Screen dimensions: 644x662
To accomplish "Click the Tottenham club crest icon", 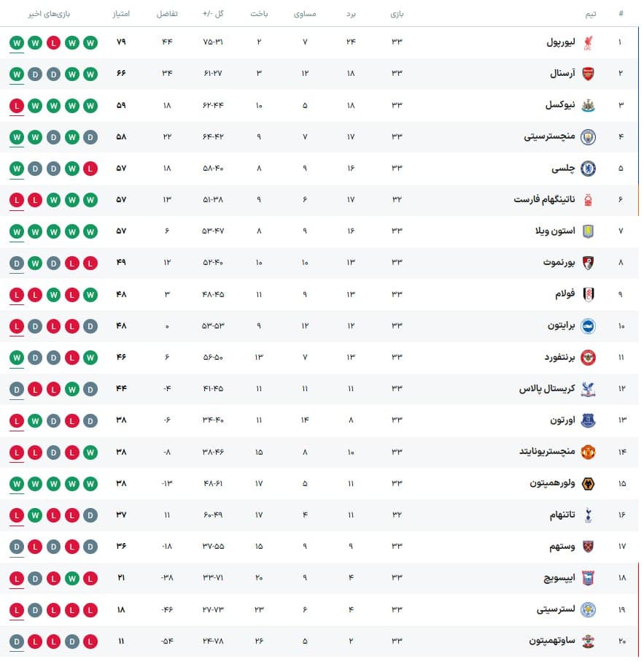I will click(588, 515).
